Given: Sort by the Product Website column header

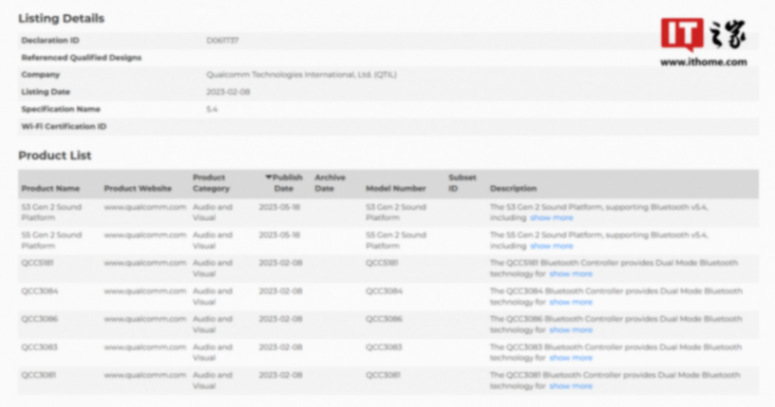Looking at the screenshot, I should coord(137,188).
